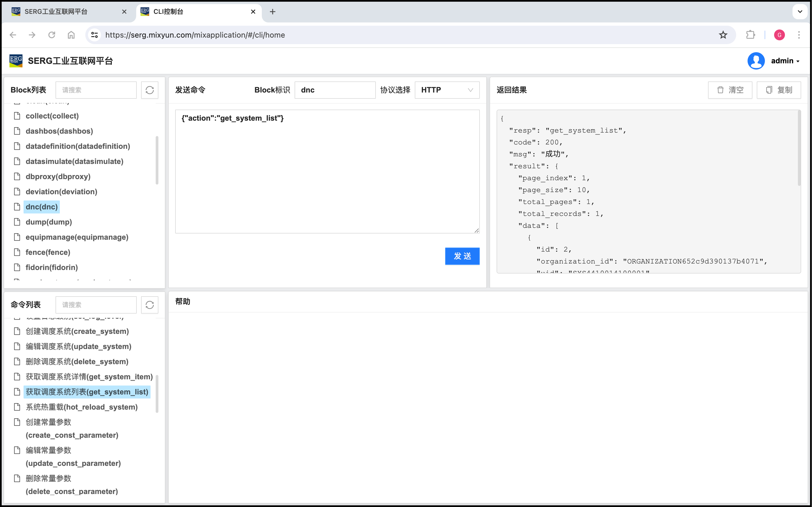
Task: Select dbproxy(dbproxy) in the Block list
Action: pos(58,176)
